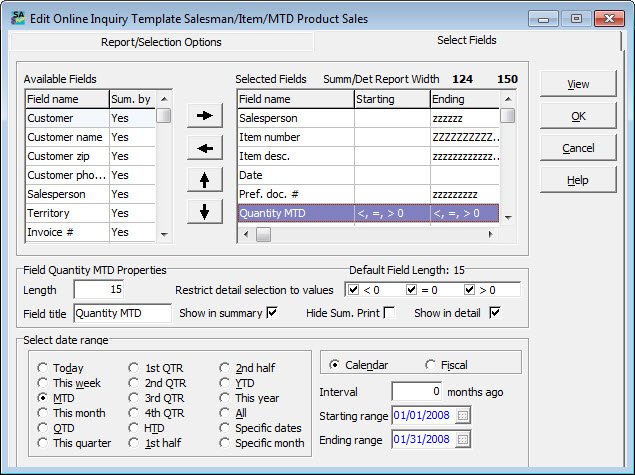Move selected field up with up arrow
The image size is (635, 475).
(205, 180)
